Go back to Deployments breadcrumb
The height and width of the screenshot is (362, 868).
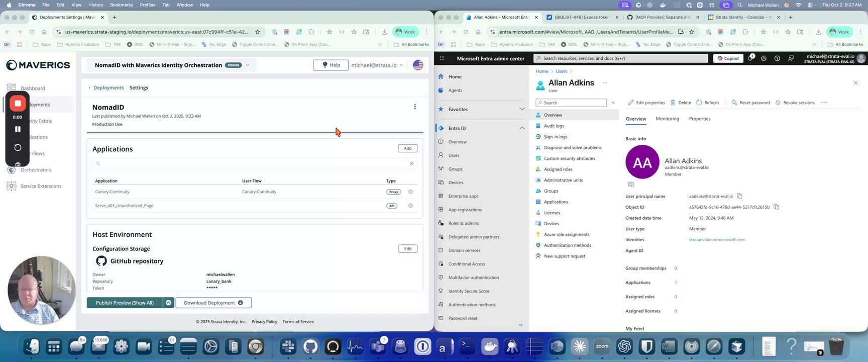108,87
